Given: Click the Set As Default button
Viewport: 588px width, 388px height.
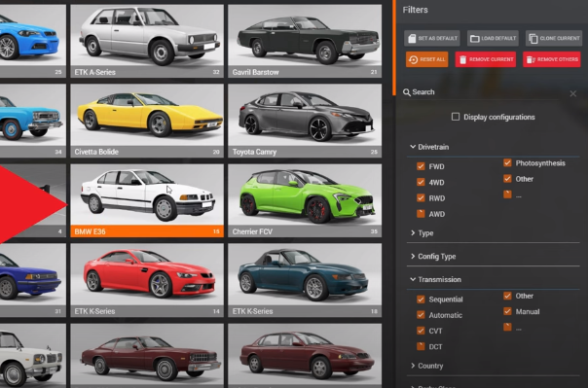Looking at the screenshot, I should click(432, 38).
